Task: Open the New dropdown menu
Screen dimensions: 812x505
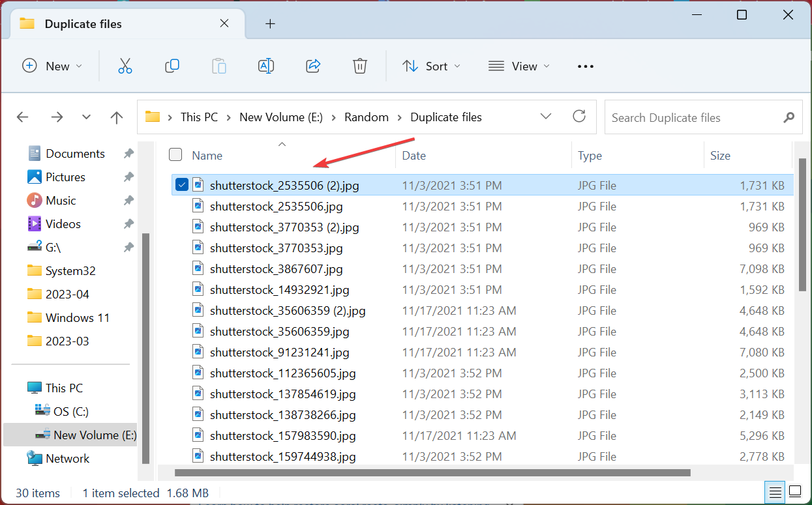Action: coord(53,66)
